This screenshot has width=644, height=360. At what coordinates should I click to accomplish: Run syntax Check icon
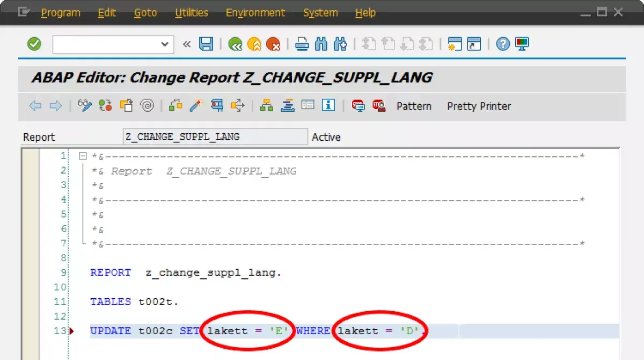(x=175, y=105)
